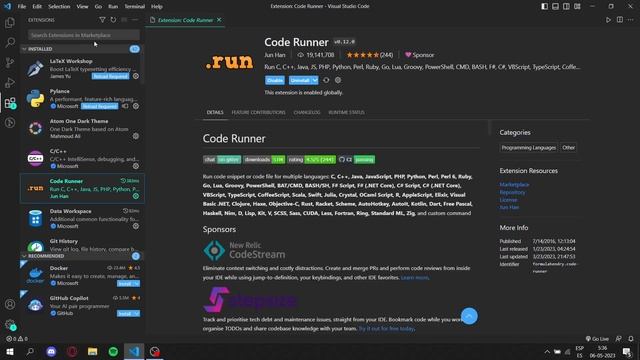Image resolution: width=640 pixels, height=360 pixels.
Task: Open the Repository resource link
Action: (x=512, y=192)
